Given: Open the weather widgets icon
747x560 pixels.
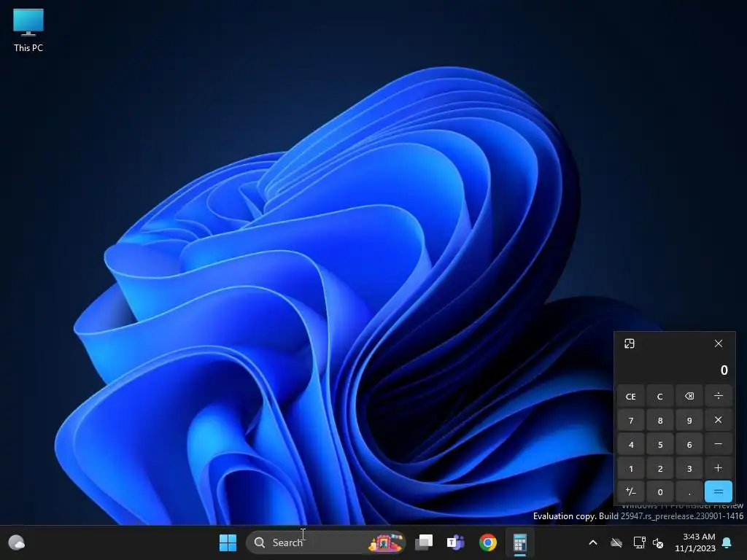Looking at the screenshot, I should pyautogui.click(x=17, y=542).
